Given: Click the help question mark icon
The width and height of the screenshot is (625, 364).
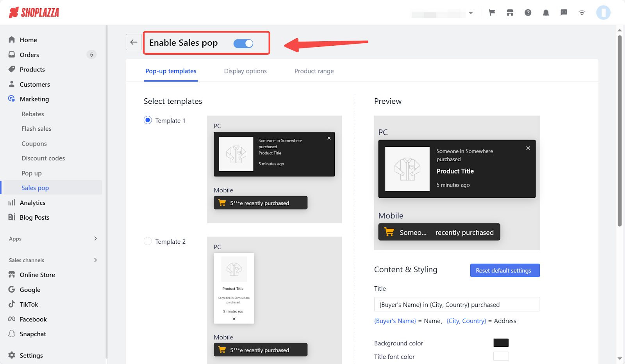Looking at the screenshot, I should 528,12.
